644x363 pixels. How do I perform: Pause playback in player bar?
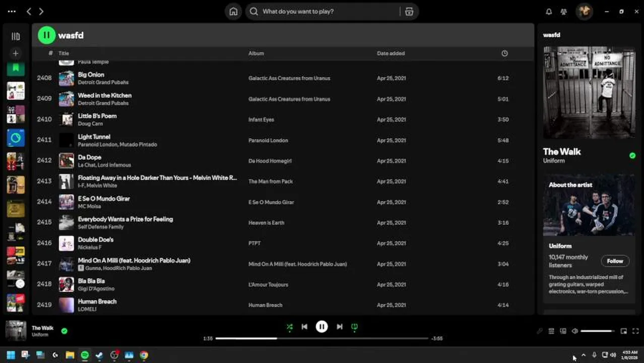tap(321, 327)
